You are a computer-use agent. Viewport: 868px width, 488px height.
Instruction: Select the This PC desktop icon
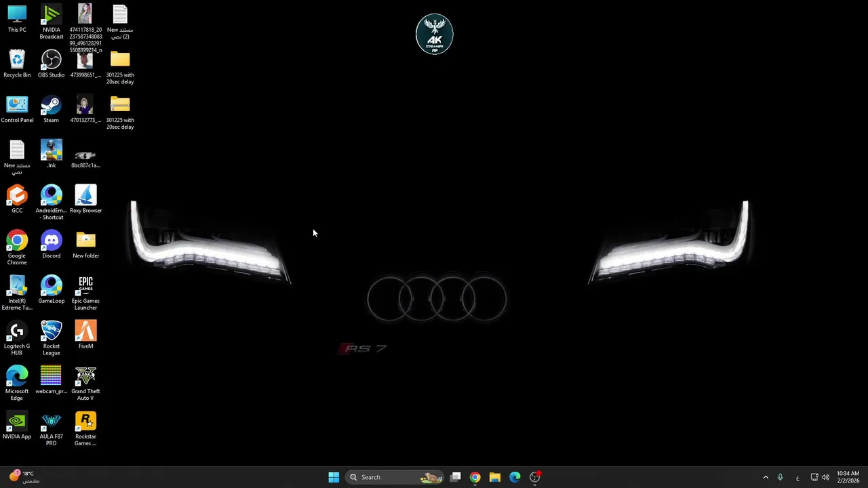click(x=17, y=19)
